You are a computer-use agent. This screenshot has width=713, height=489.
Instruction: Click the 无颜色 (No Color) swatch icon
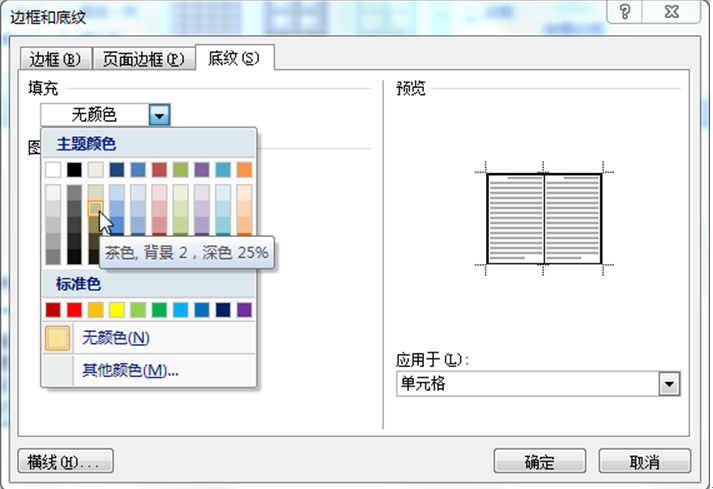tap(58, 338)
